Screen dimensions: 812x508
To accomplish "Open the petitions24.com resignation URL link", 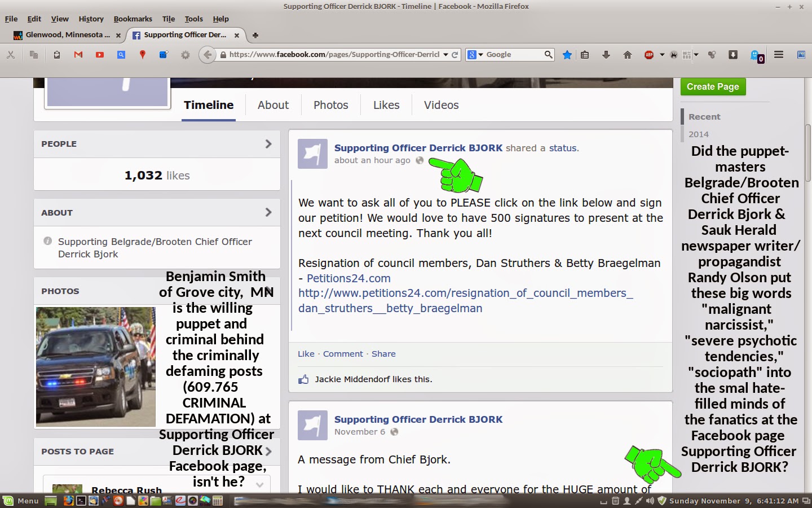I will (465, 301).
